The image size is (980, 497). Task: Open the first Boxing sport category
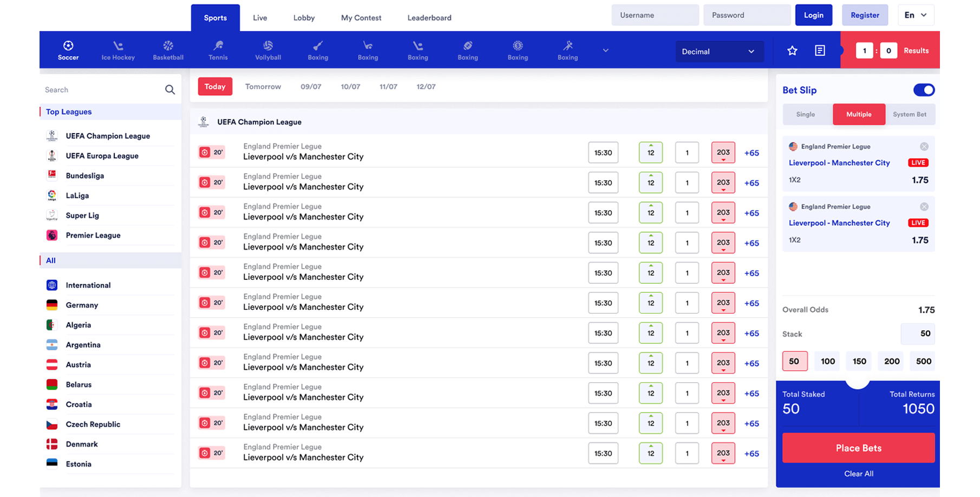click(x=317, y=49)
